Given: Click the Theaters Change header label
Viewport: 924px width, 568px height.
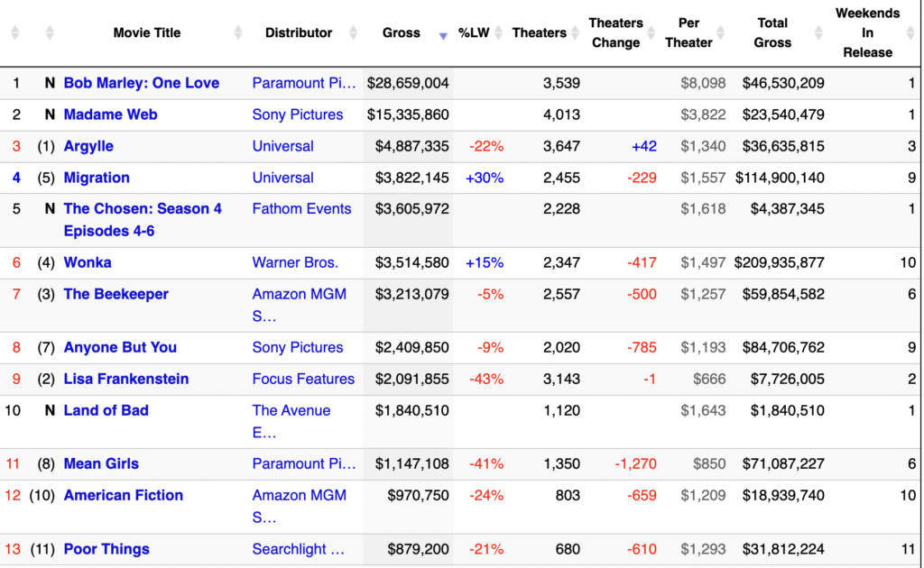Looking at the screenshot, I should pyautogui.click(x=615, y=33).
